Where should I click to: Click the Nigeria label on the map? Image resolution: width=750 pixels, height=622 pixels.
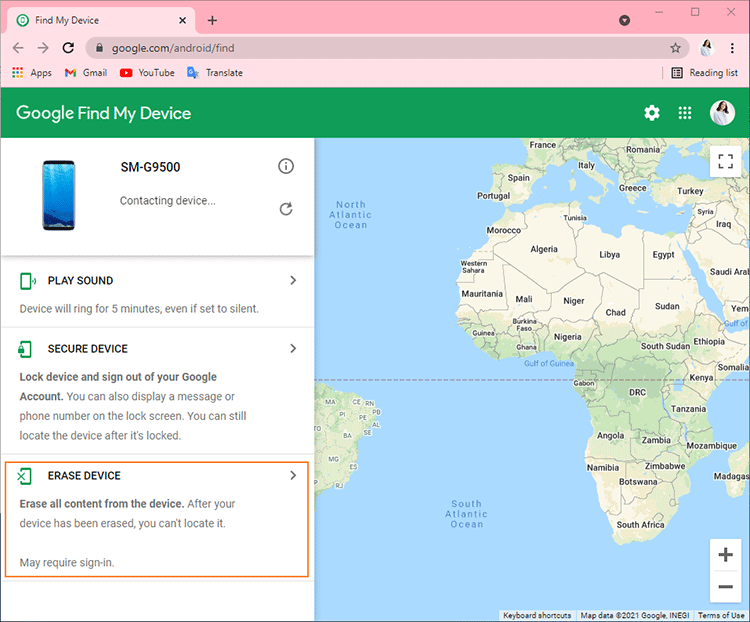[567, 337]
